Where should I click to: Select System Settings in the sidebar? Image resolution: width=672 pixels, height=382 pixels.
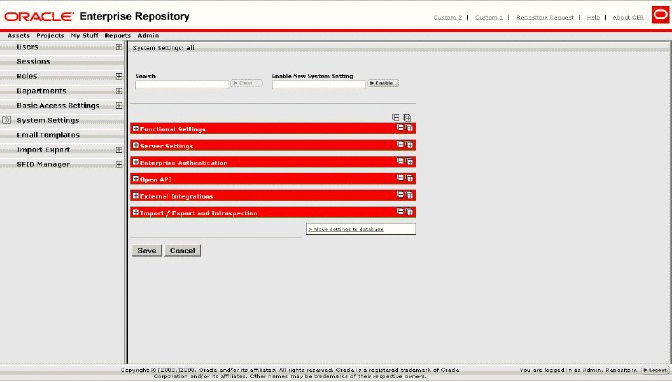[48, 120]
